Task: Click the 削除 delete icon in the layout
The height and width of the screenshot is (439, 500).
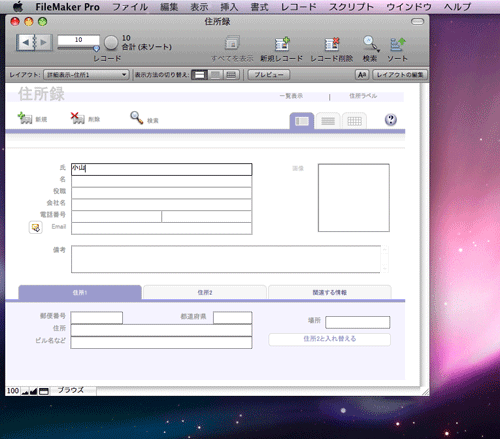Action: coord(78,118)
